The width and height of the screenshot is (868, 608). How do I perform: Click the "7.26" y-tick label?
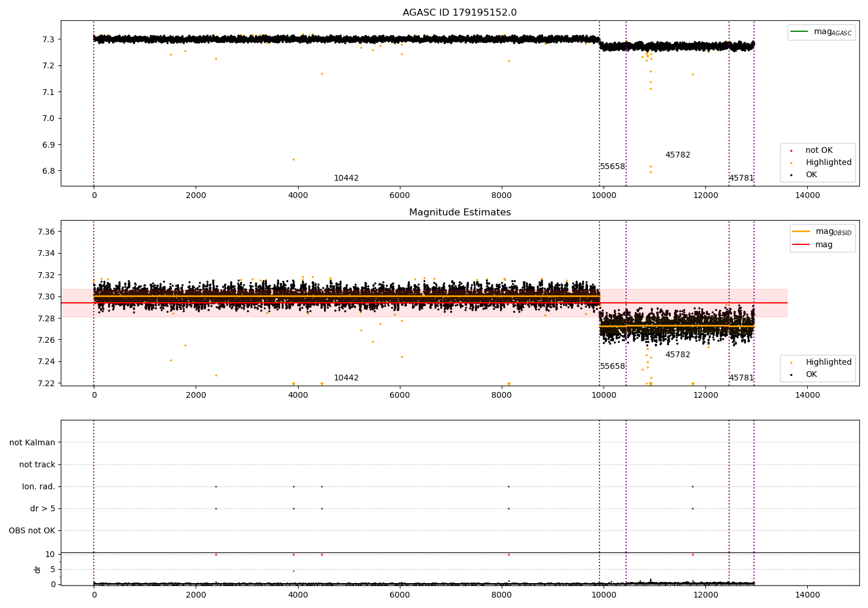46,340
